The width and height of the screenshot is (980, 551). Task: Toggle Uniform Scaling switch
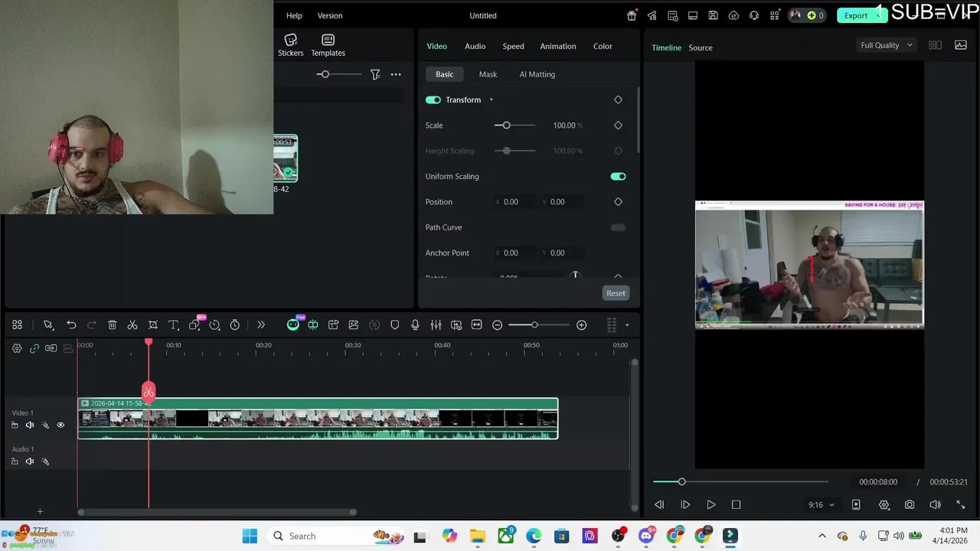pos(618,176)
